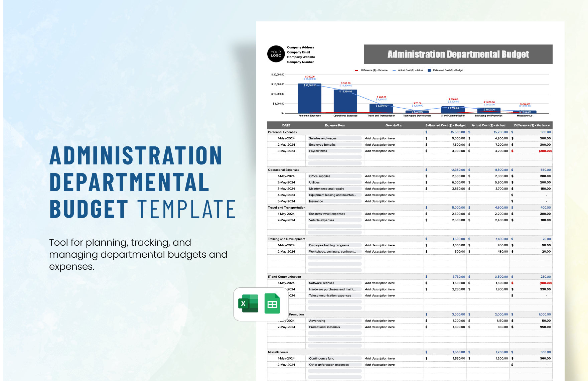Toggle the Actual Cost ($) - Actual legend entry
The image size is (588, 381).
pos(408,70)
